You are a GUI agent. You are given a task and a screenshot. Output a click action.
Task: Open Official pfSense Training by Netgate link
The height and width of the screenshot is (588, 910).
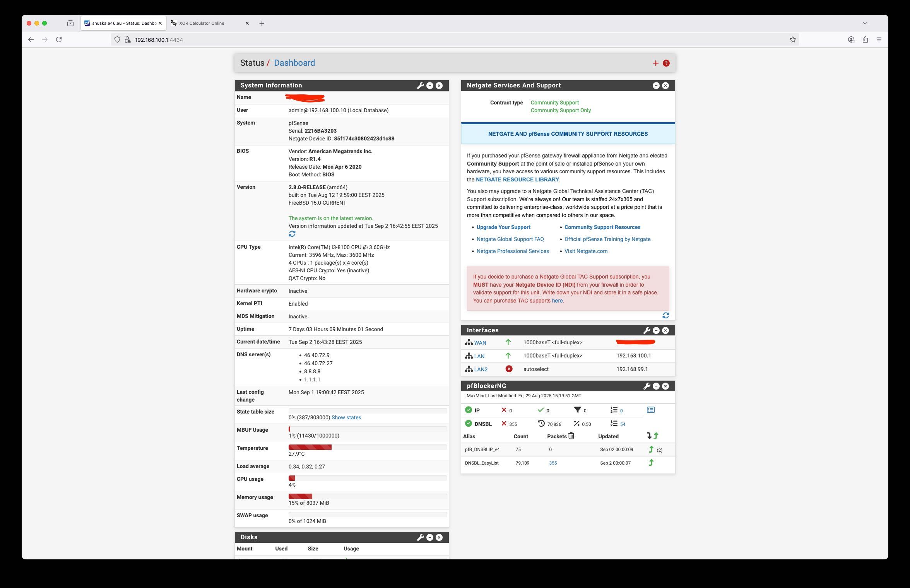click(607, 239)
